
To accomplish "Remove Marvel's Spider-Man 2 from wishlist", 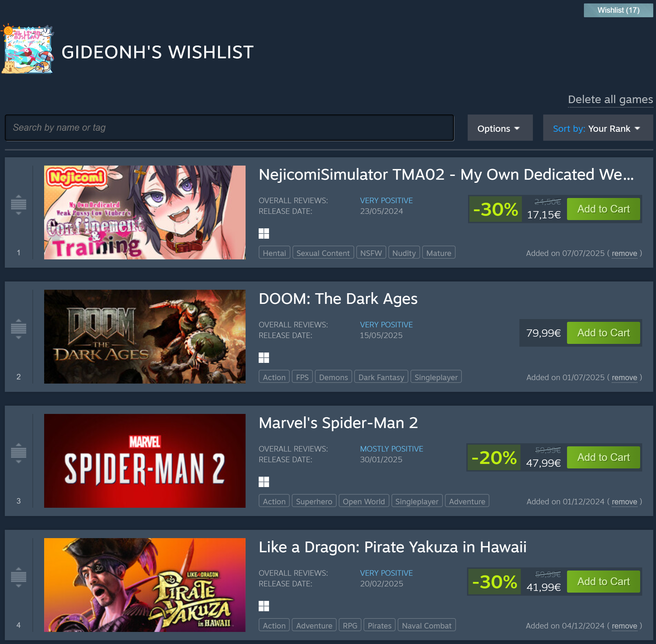I will [624, 502].
